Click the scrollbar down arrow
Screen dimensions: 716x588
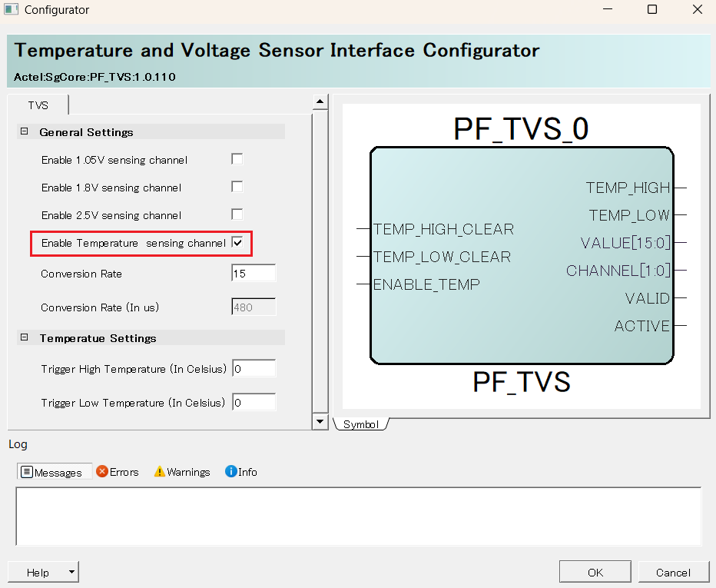pyautogui.click(x=320, y=422)
